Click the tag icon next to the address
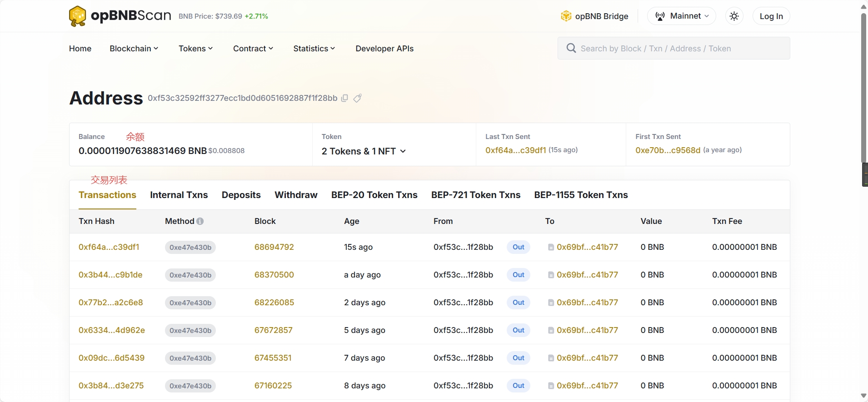Image resolution: width=868 pixels, height=402 pixels. point(358,98)
